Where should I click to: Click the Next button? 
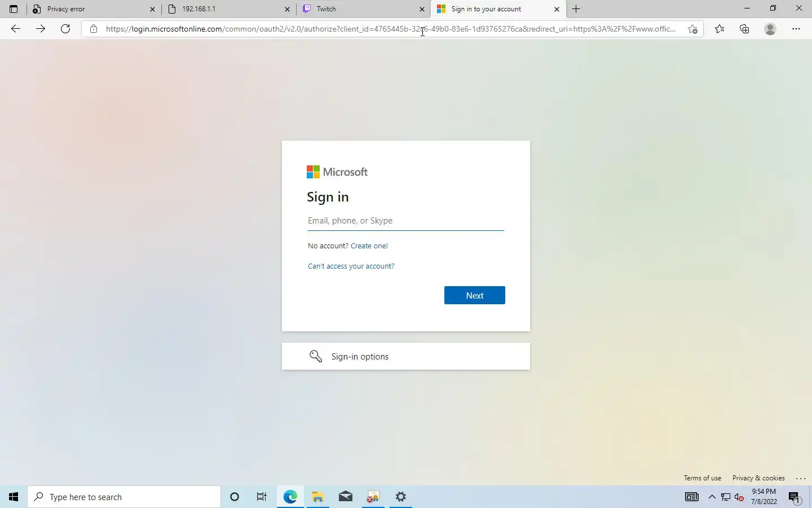coord(475,295)
